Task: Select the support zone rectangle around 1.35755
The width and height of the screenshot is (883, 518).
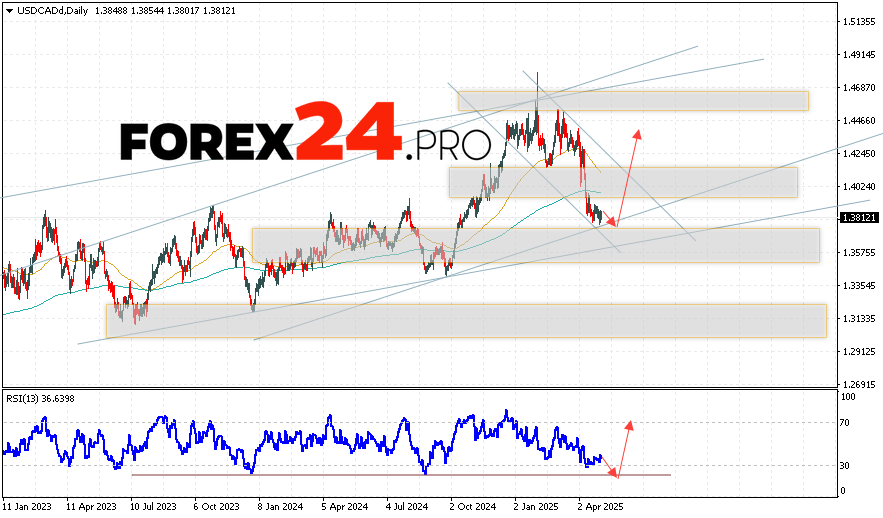Action: click(536, 245)
